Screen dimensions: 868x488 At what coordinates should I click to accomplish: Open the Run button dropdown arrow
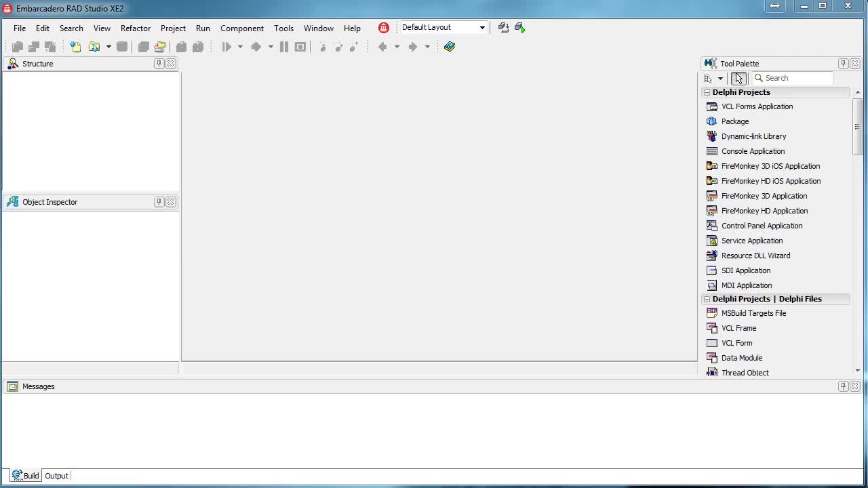click(x=240, y=47)
